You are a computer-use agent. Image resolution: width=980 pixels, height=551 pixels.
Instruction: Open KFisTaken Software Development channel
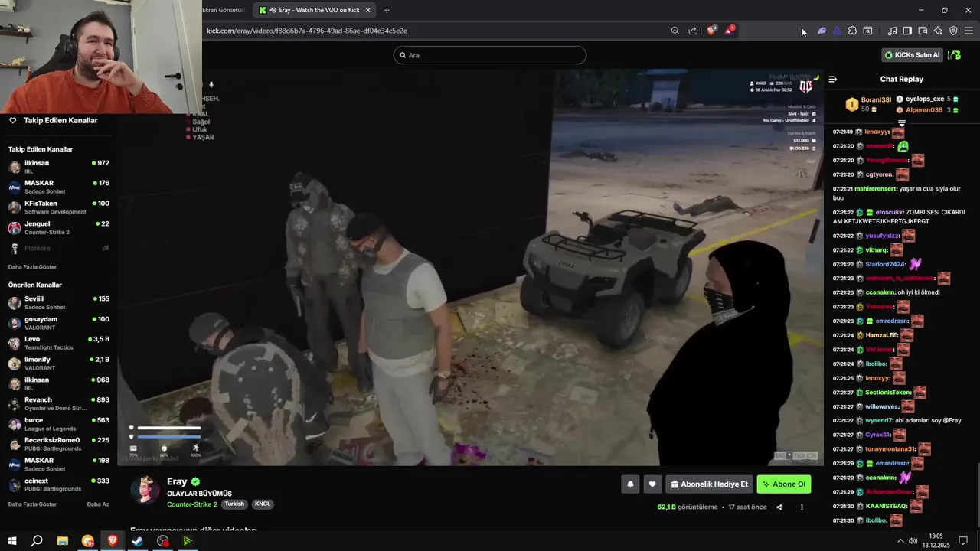click(x=59, y=207)
